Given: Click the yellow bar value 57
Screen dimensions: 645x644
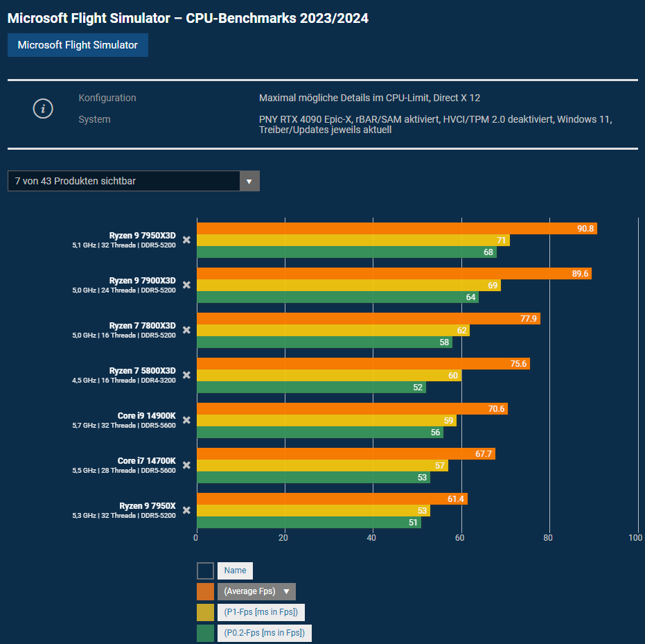Looking at the screenshot, I should click(440, 465).
